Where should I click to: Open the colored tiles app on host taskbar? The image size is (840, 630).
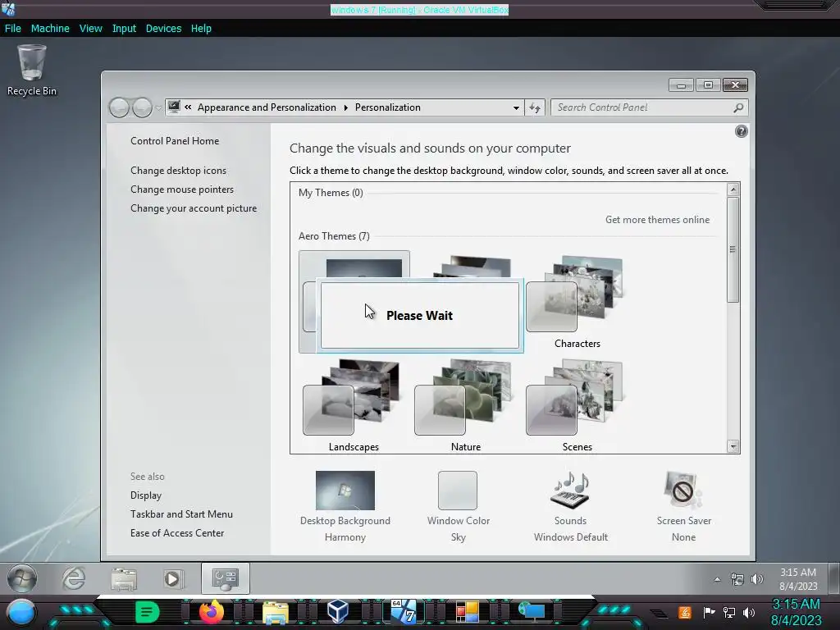pyautogui.click(x=467, y=612)
